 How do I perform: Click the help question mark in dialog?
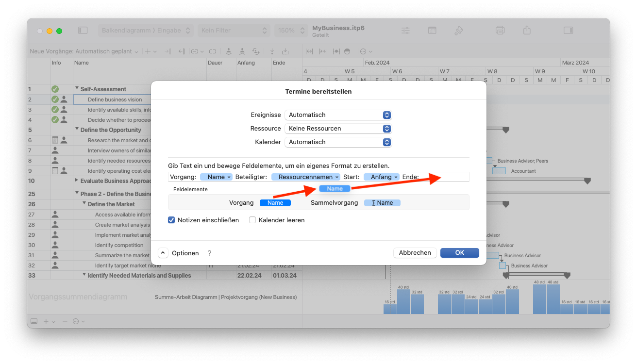click(x=209, y=253)
